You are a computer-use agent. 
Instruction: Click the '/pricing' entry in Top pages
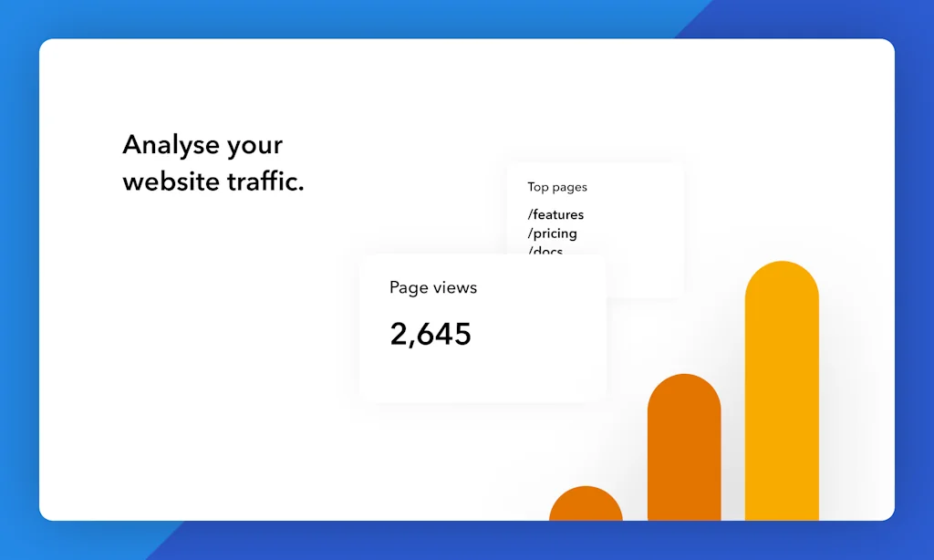coord(552,233)
